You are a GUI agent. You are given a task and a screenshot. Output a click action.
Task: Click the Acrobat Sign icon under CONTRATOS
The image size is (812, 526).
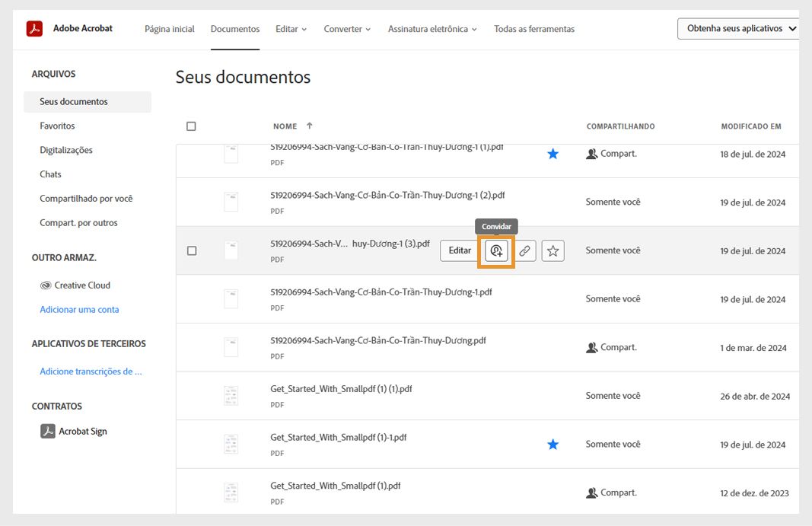(x=46, y=431)
